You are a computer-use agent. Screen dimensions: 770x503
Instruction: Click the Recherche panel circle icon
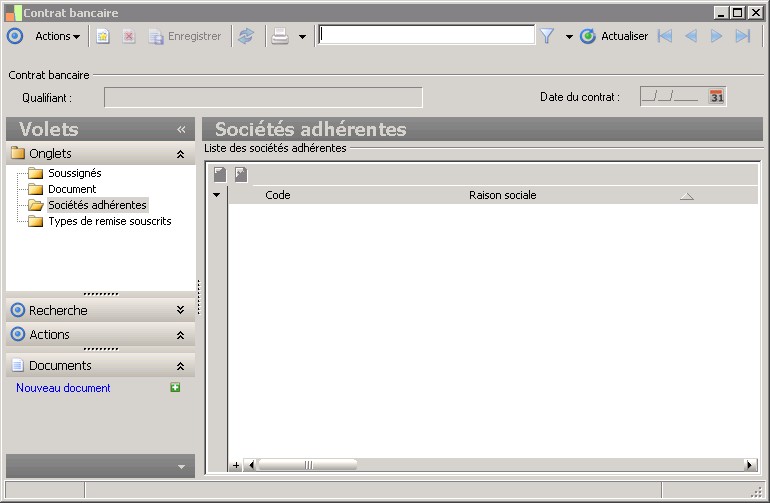(18, 310)
